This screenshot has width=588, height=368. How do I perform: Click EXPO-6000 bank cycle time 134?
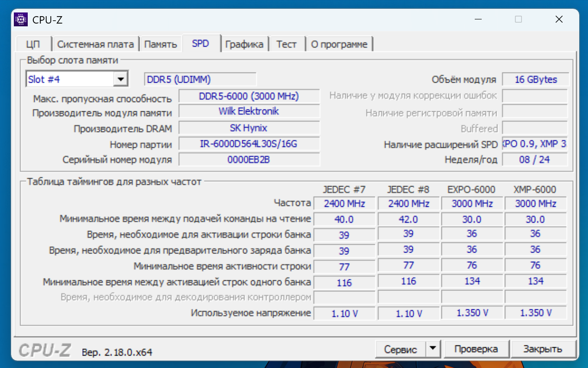tap(472, 281)
